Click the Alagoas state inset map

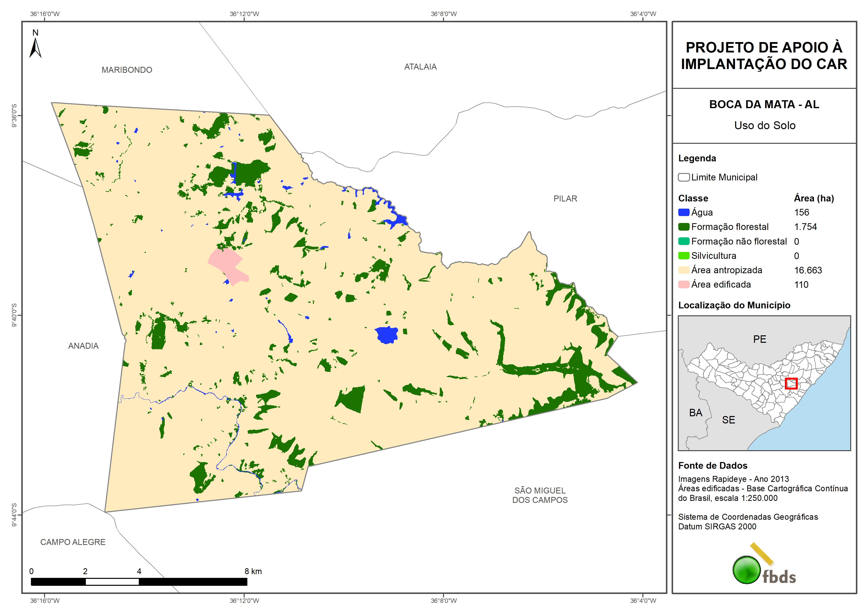(764, 383)
